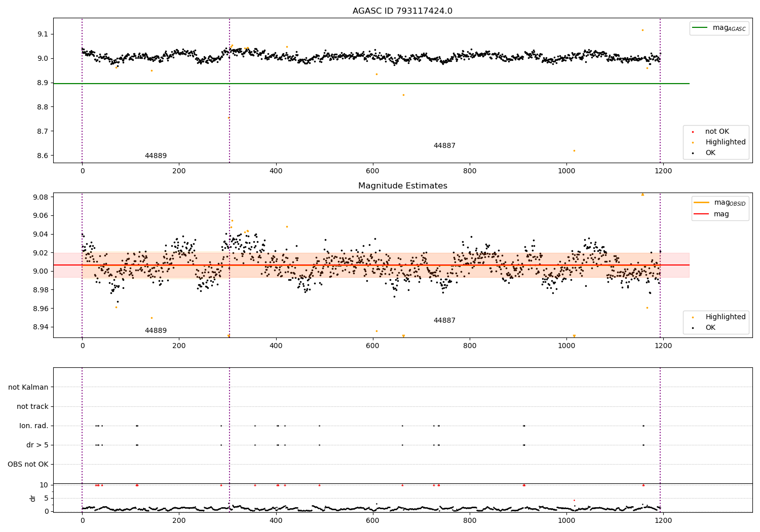Screen dimensions: 760x532
Task: Click the orange outlier point near 9.12 in the top plot
Action: click(642, 30)
